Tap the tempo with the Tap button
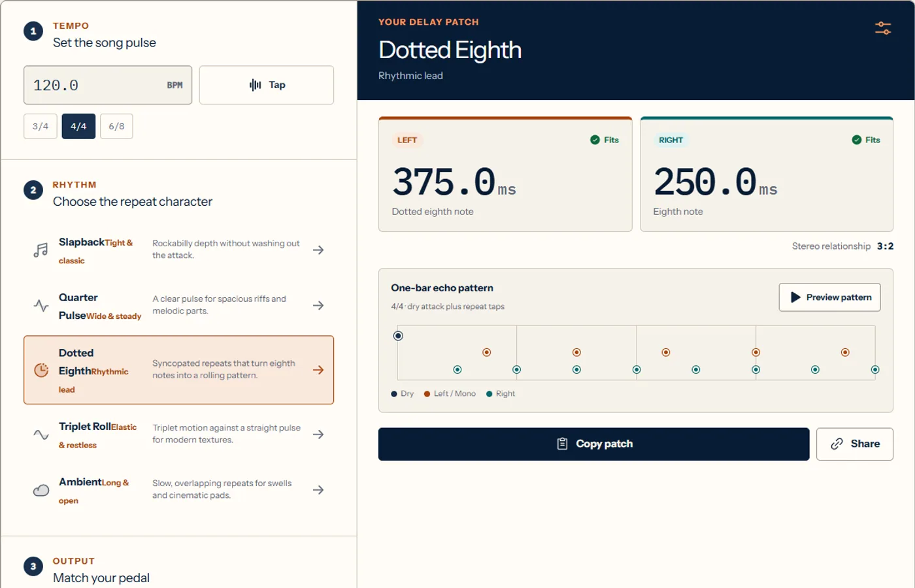 click(267, 85)
